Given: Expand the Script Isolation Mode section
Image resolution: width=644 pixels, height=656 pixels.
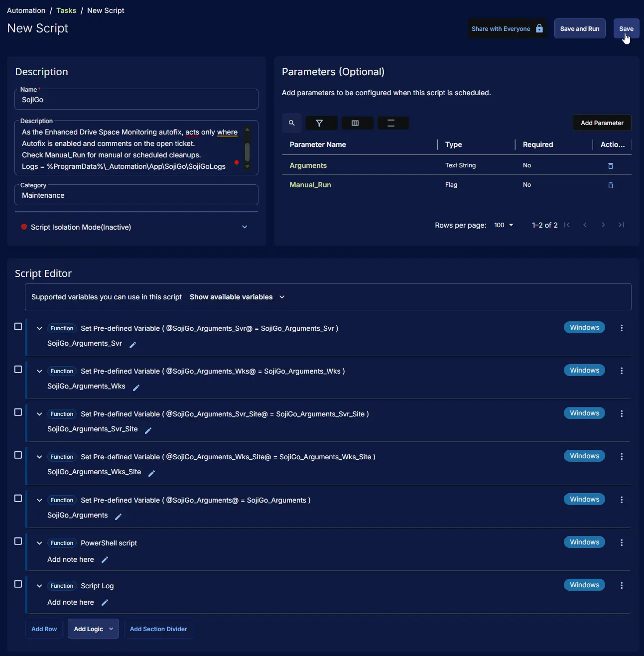Looking at the screenshot, I should point(245,227).
